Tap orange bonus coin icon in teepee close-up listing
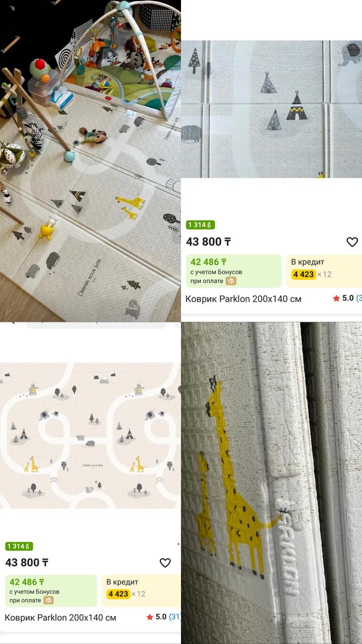This screenshot has width=362, height=644. (231, 281)
